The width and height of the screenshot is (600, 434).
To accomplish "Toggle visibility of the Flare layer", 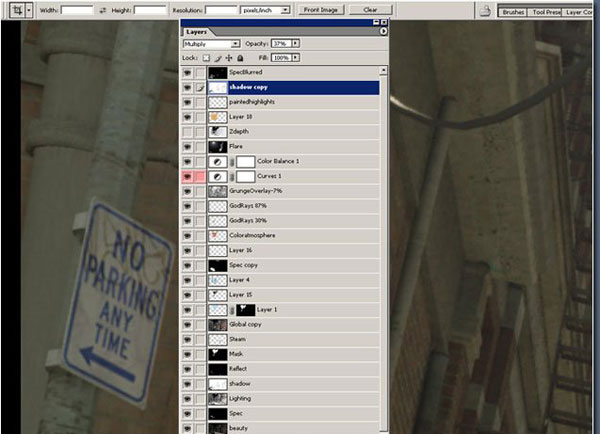I will point(188,147).
